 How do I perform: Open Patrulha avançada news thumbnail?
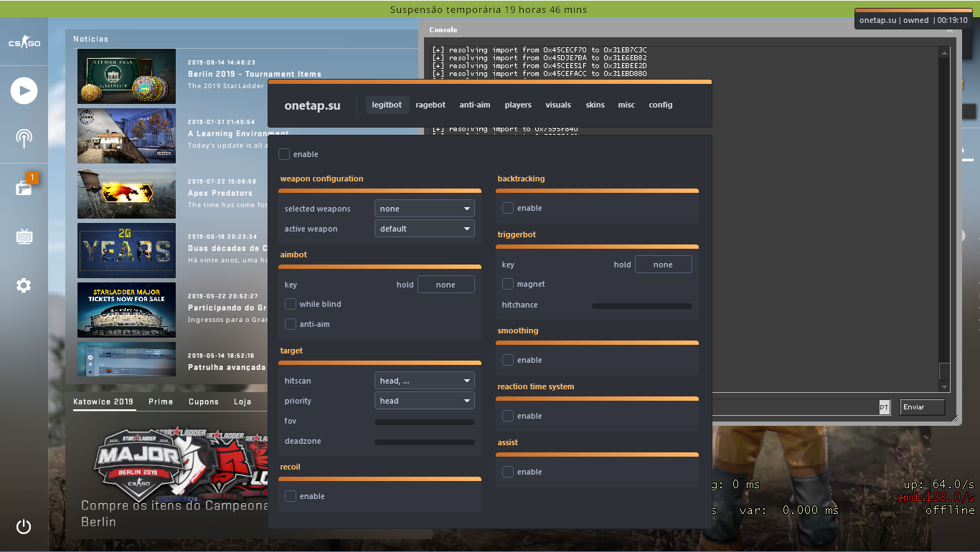126,359
